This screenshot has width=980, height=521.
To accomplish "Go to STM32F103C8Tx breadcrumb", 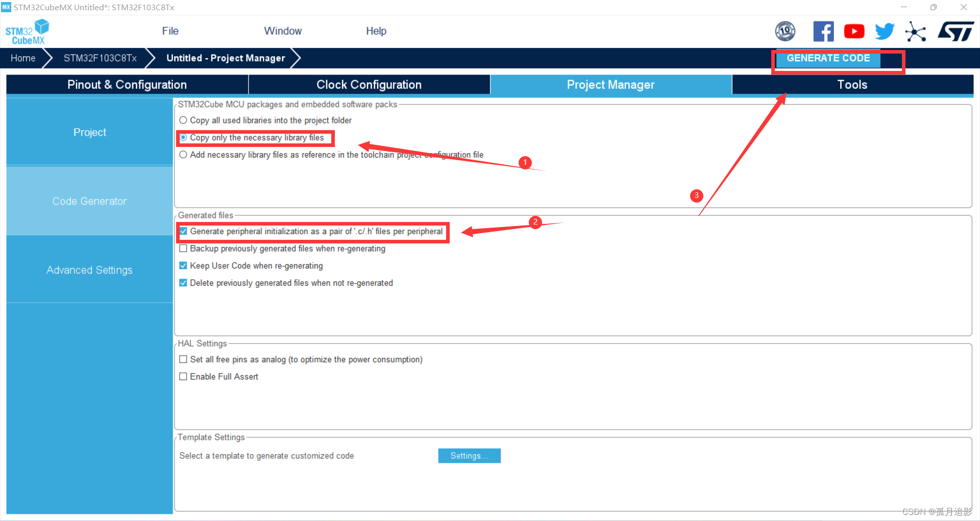I will point(100,58).
